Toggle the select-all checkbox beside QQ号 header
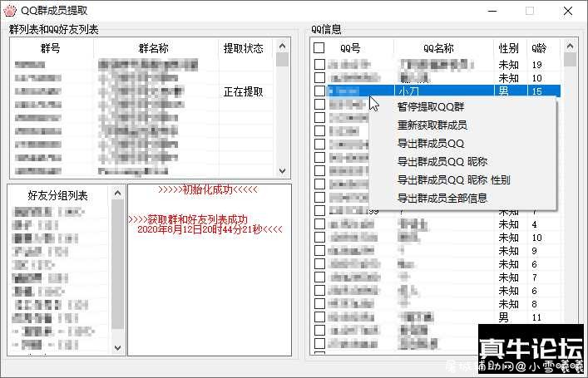This screenshot has height=378, width=588. [x=319, y=48]
